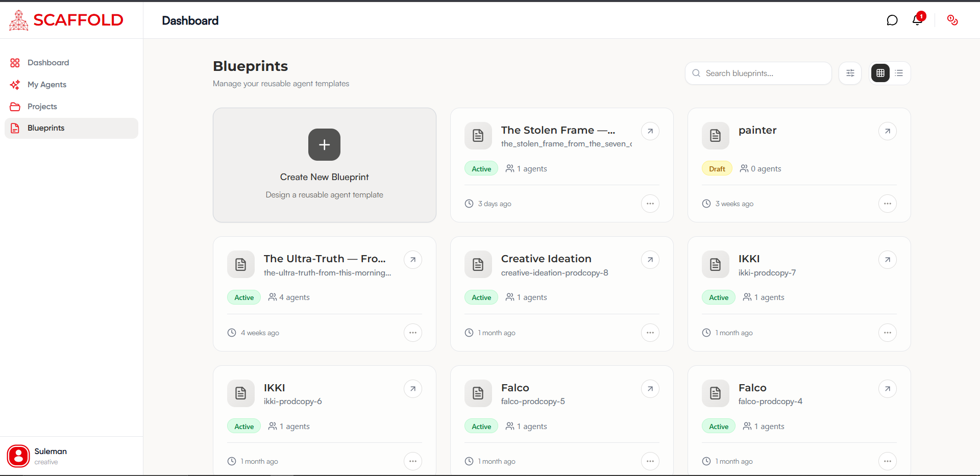The width and height of the screenshot is (980, 476).
Task: Click painter document icon
Action: click(x=716, y=136)
